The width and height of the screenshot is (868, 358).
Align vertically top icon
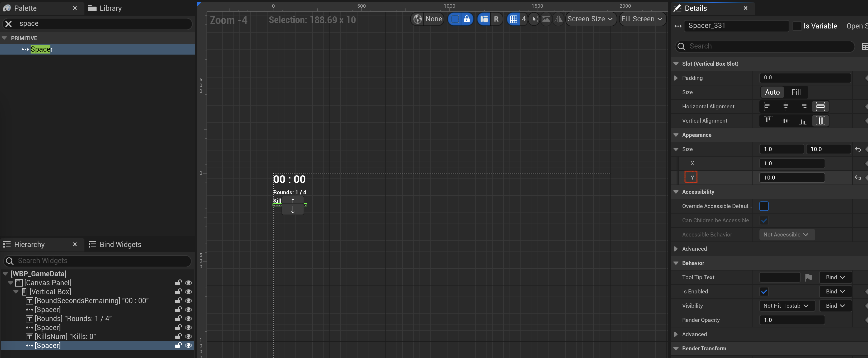(x=767, y=120)
